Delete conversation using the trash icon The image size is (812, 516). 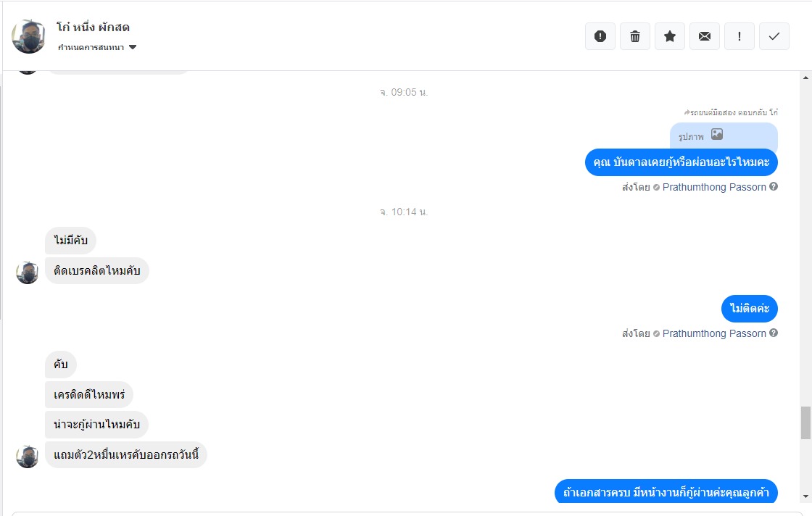click(635, 36)
